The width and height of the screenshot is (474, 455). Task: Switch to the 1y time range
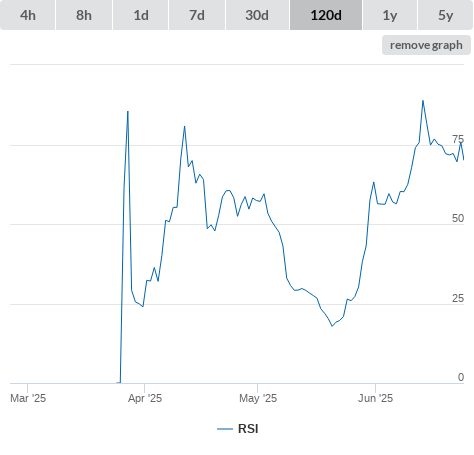[390, 15]
